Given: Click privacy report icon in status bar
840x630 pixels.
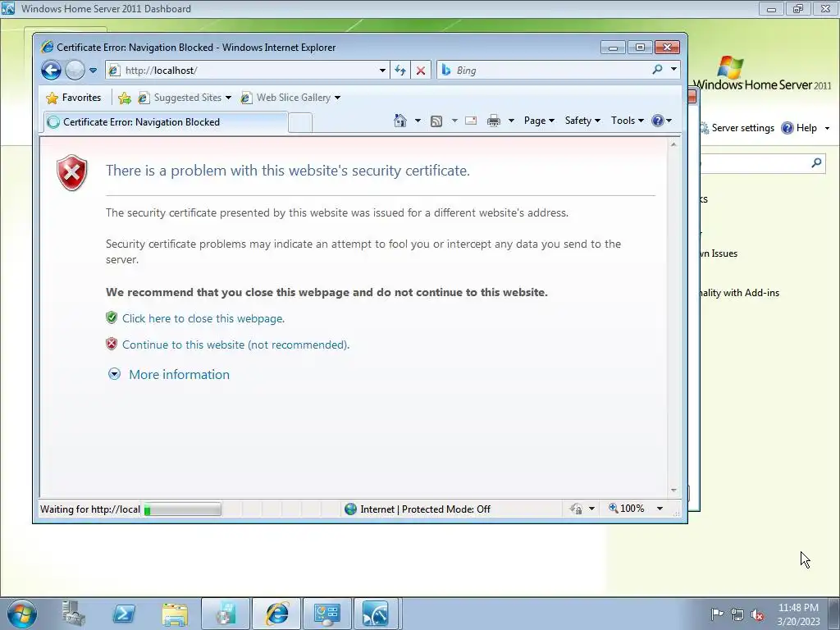Looking at the screenshot, I should pos(577,509).
